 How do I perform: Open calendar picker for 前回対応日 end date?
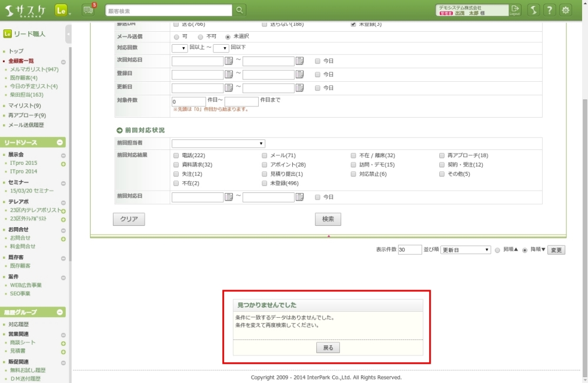click(300, 197)
